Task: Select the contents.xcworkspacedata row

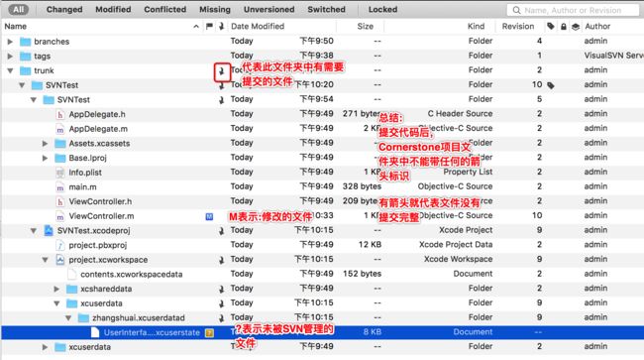Action: coord(322,274)
